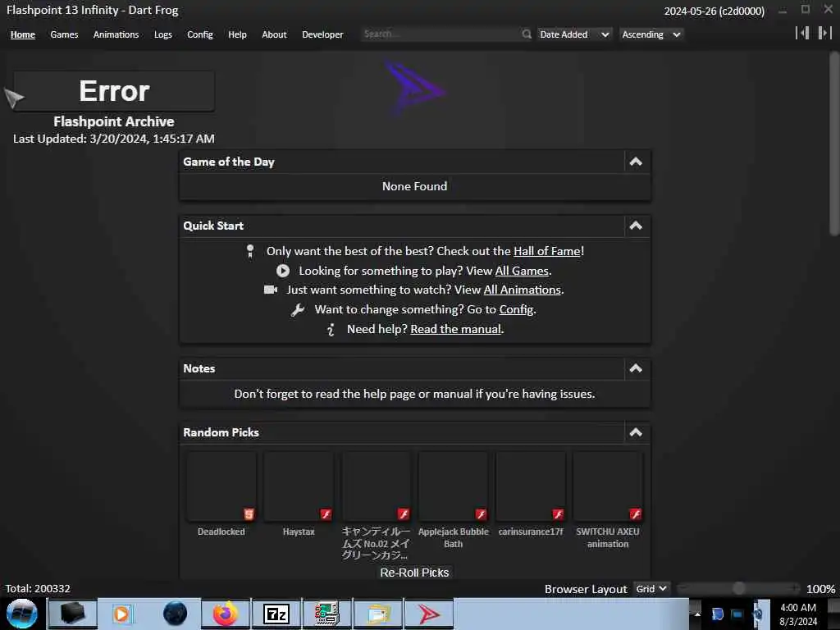Open the Date Added sort dropdown
This screenshot has height=630, width=840.
(574, 34)
